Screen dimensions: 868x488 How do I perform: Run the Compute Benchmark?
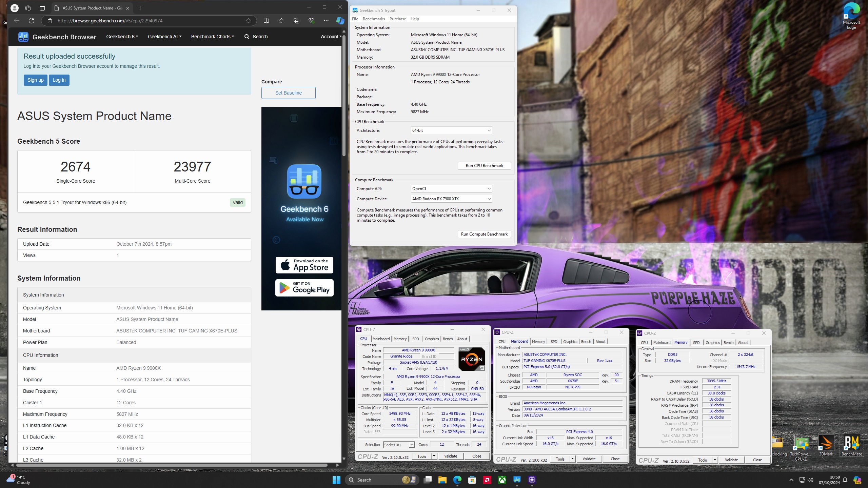coord(484,234)
